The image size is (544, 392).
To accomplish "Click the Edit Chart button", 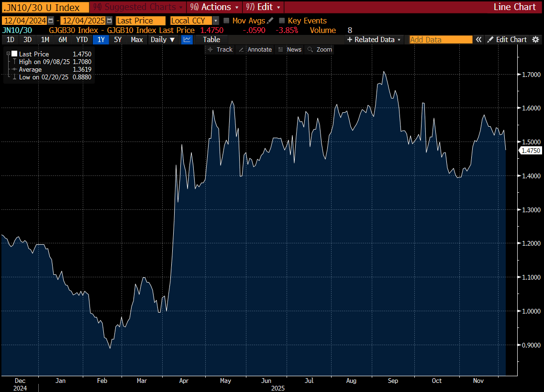I will point(507,40).
